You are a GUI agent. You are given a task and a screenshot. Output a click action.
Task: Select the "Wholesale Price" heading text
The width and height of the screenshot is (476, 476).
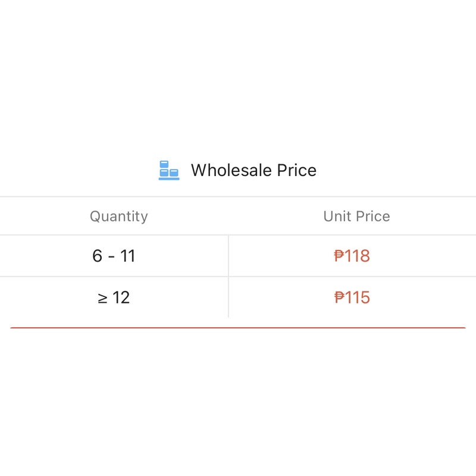coord(253,170)
